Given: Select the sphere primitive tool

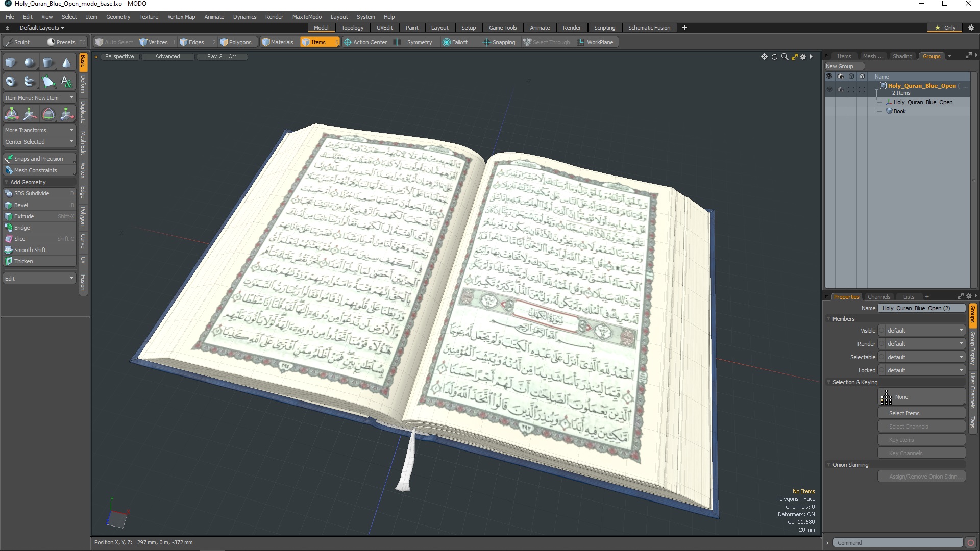Looking at the screenshot, I should [30, 63].
